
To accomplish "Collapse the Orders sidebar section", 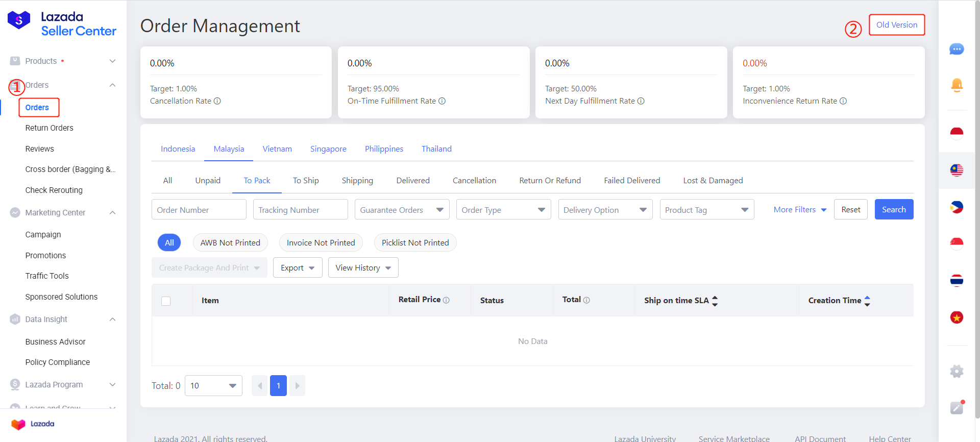I will click(x=112, y=85).
